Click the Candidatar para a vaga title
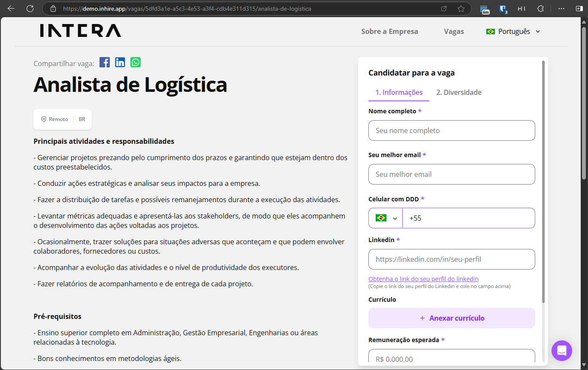 [411, 73]
